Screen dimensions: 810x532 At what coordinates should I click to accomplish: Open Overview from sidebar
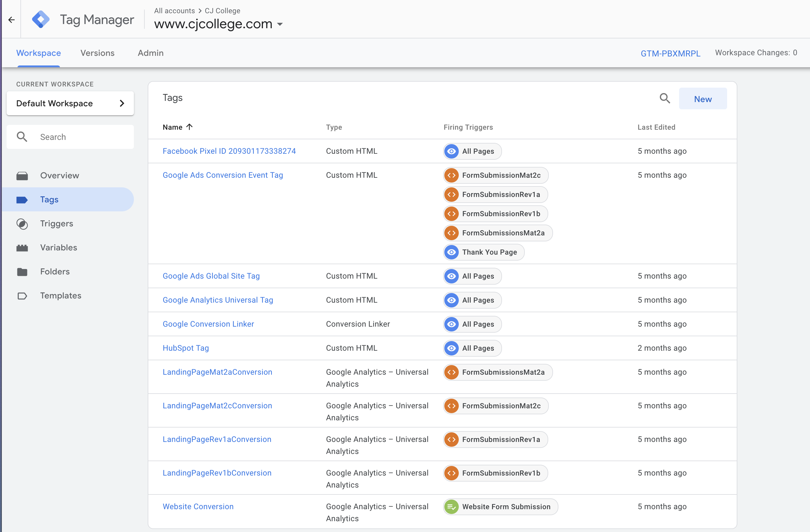(59, 175)
